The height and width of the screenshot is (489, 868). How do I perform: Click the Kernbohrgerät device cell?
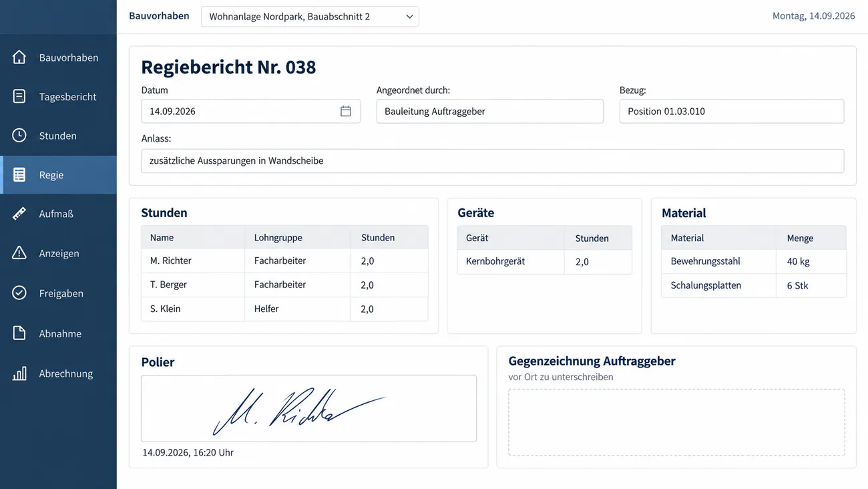tap(511, 261)
